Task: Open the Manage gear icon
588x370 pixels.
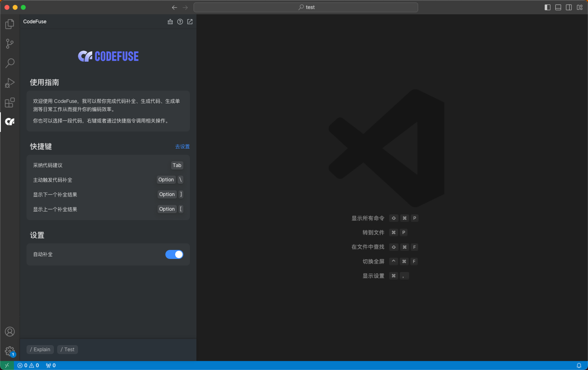Action: tap(10, 351)
